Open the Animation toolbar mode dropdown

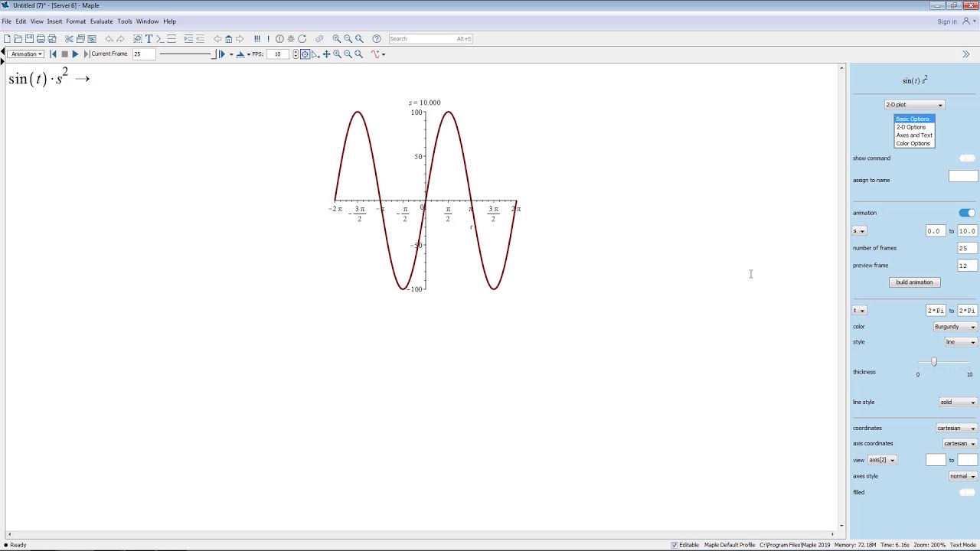[26, 54]
